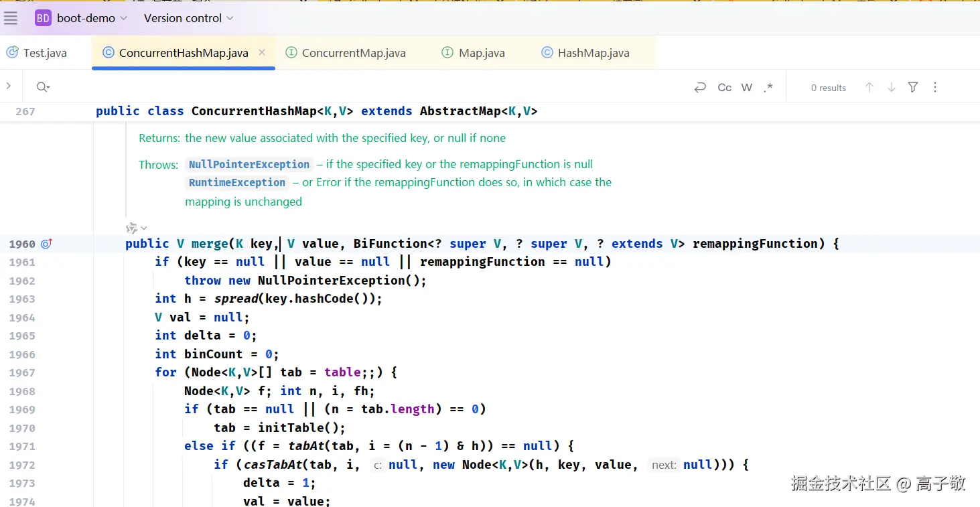Click the merge method name in signature
The height and width of the screenshot is (507, 980).
pyautogui.click(x=210, y=244)
